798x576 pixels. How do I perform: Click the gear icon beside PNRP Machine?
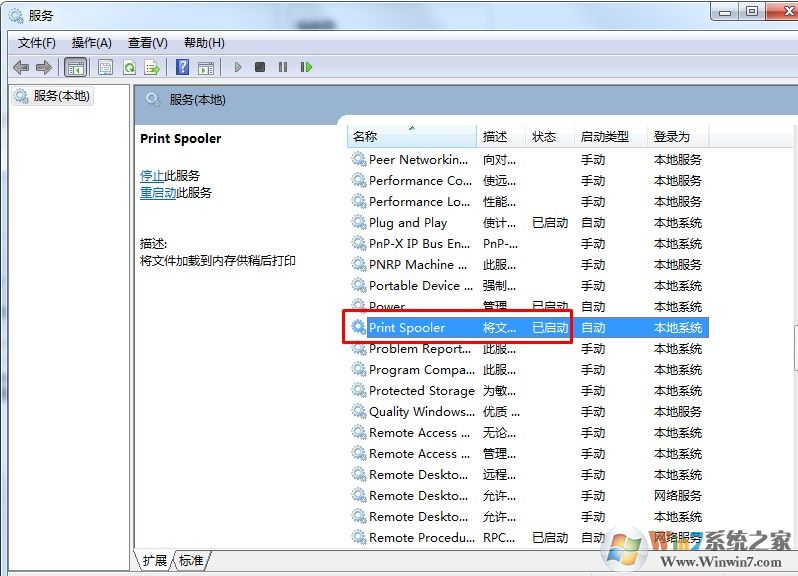click(x=358, y=265)
